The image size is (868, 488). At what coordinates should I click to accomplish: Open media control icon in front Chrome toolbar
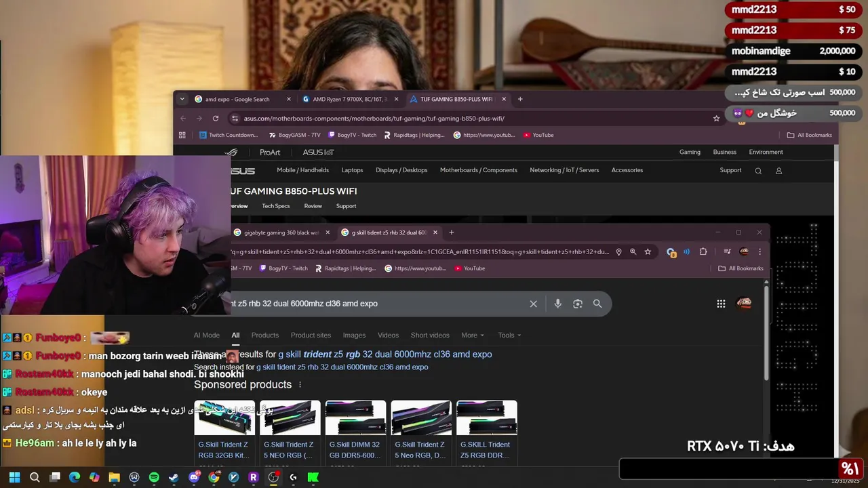727,251
